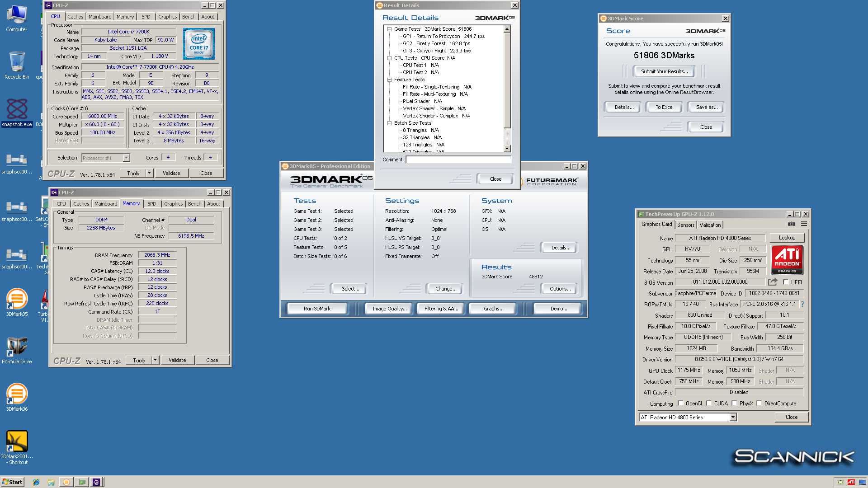This screenshot has width=868, height=488.
Task: Click the Intel Core i7 logo in CPU-Z
Action: (199, 44)
